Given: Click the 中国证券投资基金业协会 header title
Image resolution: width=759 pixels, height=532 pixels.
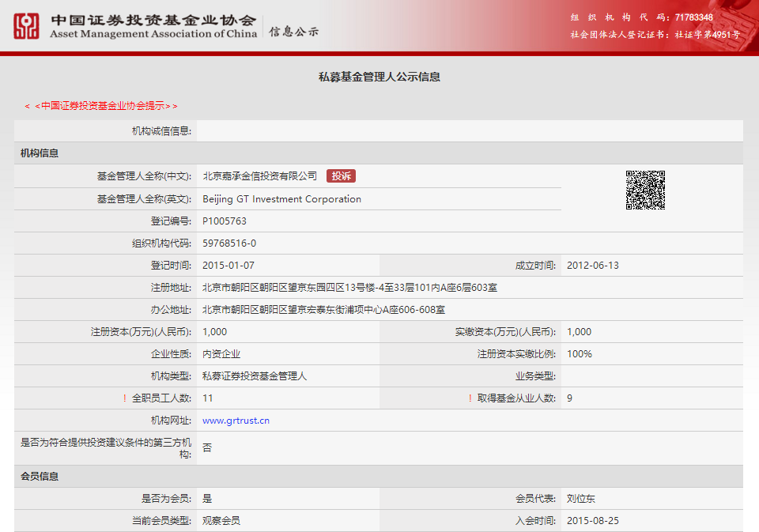Looking at the screenshot, I should coord(153,21).
